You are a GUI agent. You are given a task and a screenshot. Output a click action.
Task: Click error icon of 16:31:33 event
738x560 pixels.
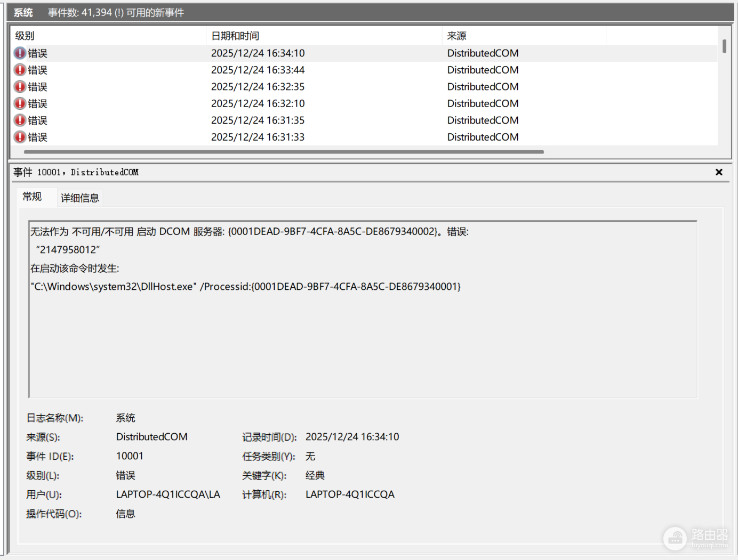coord(20,137)
